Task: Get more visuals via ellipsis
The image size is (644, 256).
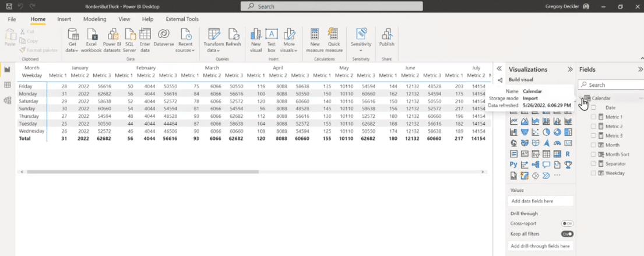Action: pos(557,176)
